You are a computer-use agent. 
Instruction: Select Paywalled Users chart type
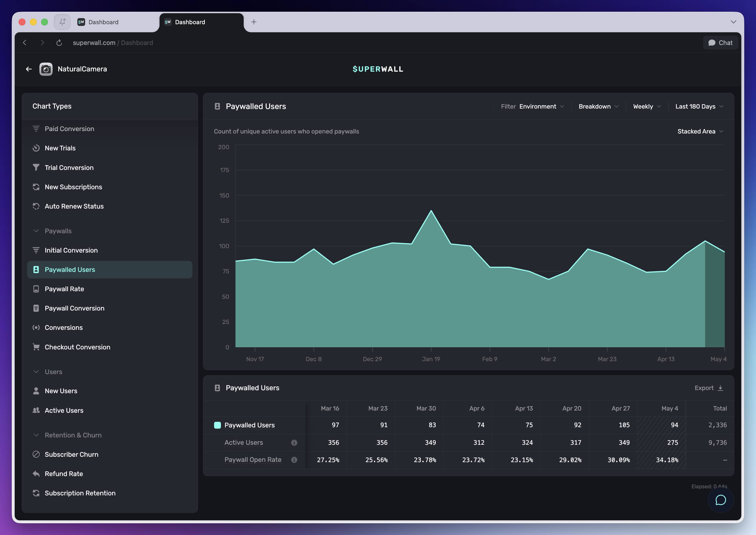(x=109, y=270)
